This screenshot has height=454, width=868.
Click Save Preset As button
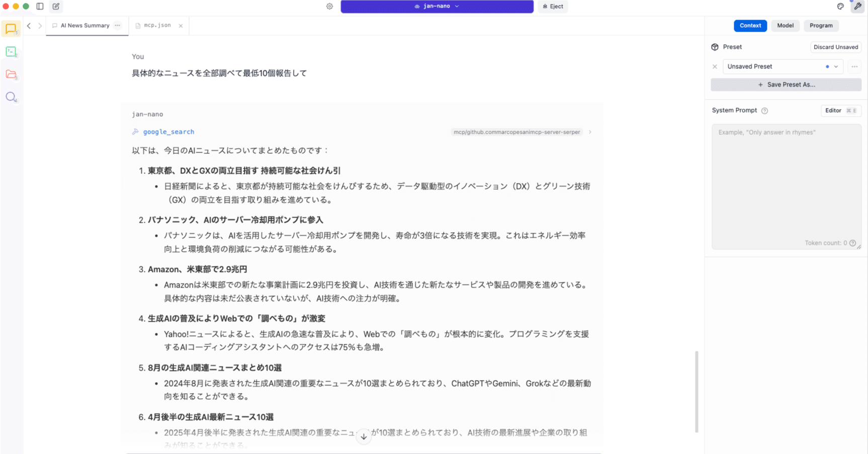(x=786, y=84)
